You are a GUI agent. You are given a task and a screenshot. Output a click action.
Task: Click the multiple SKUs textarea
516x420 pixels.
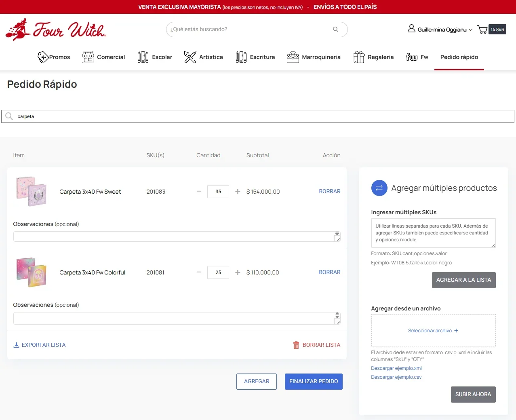click(x=433, y=233)
